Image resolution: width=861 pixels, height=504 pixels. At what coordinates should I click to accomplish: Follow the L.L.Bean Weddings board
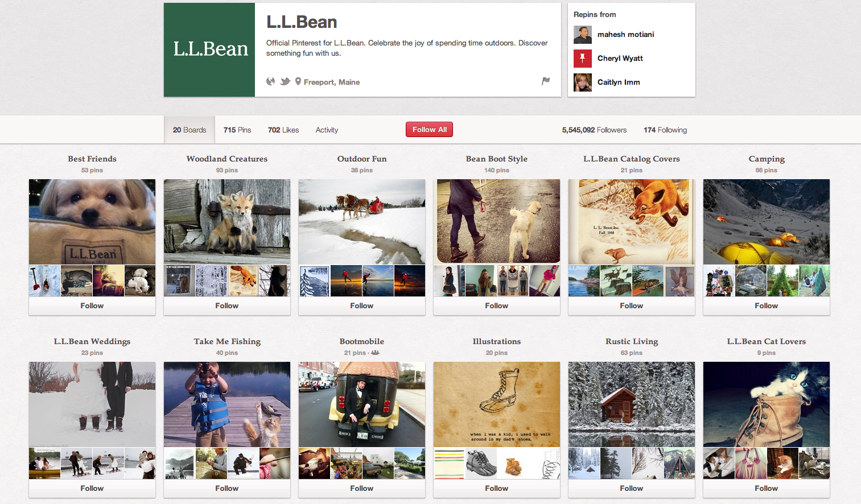pos(92,488)
